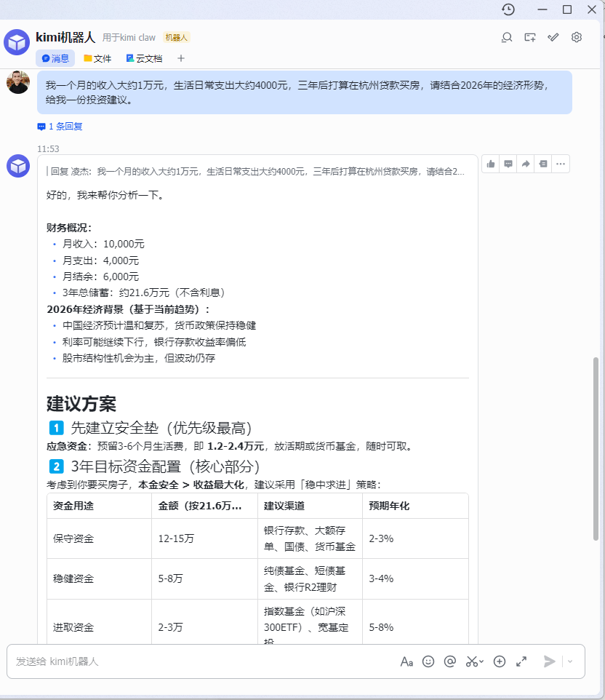Click the 建议方案 heading
This screenshot has width=605, height=700.
click(x=81, y=404)
